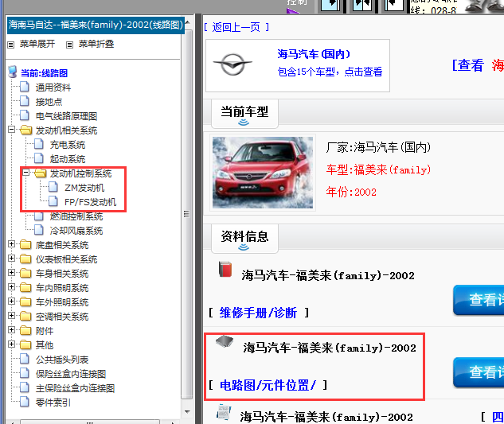The image size is (504, 424).
Task: Click the red book icon for repair manual
Action: pos(225,269)
